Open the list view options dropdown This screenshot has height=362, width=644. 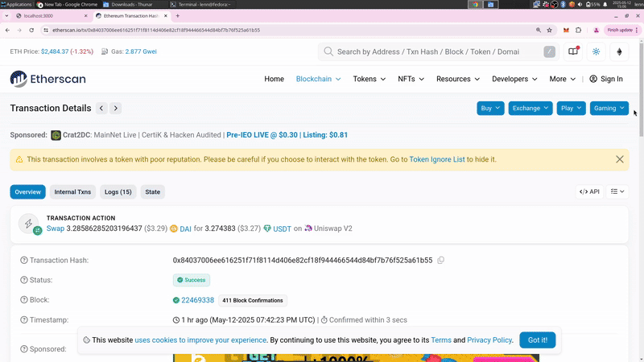617,191
